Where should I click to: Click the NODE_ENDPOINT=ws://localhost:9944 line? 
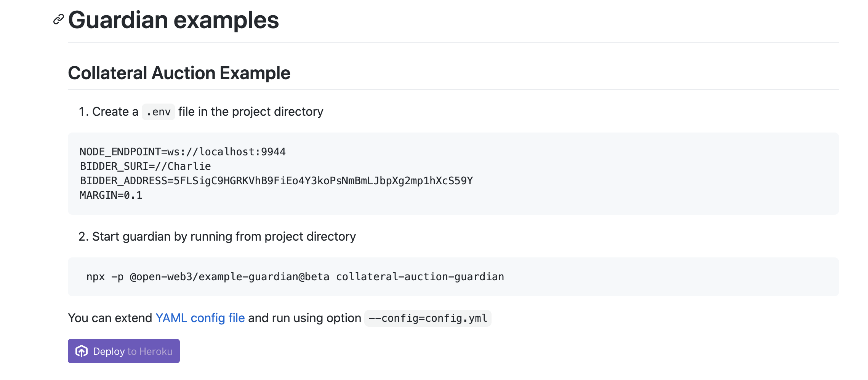[x=183, y=152]
